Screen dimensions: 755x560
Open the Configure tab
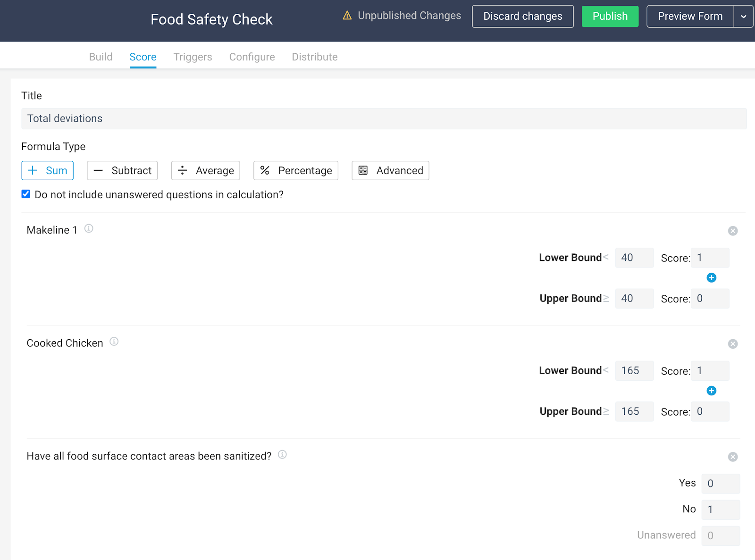252,57
